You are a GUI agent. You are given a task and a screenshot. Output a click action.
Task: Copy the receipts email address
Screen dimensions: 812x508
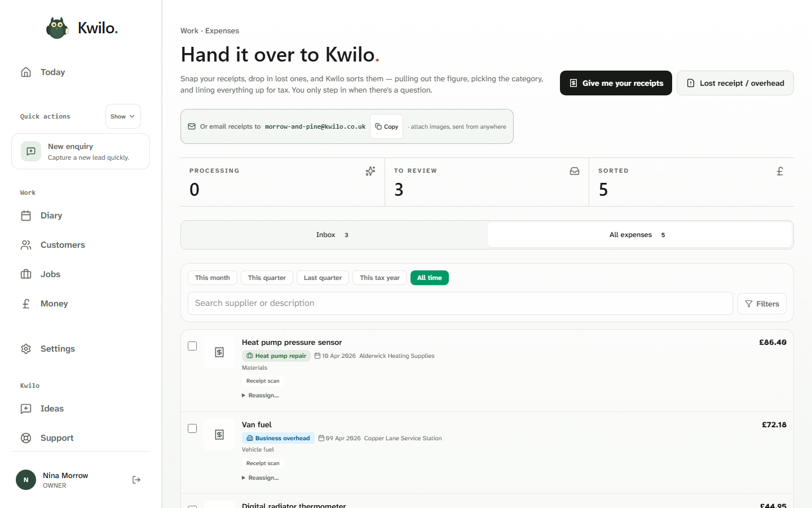(386, 126)
